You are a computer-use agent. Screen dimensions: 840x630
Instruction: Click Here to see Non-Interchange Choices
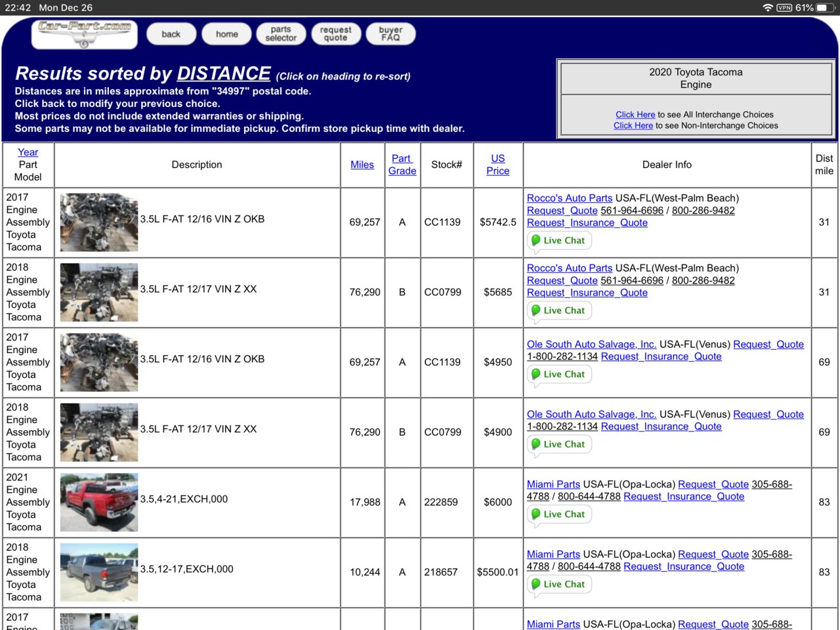point(633,125)
